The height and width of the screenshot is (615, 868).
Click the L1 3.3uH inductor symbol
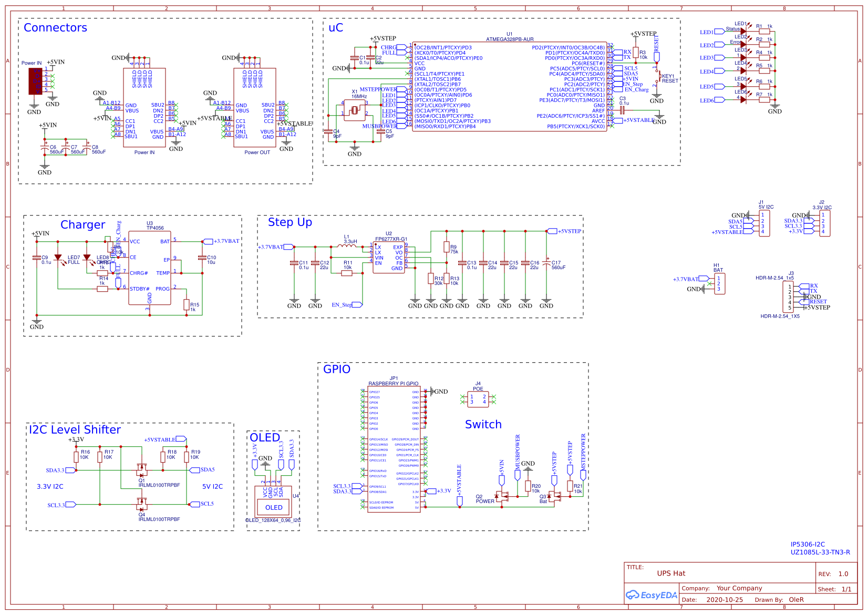click(x=346, y=246)
